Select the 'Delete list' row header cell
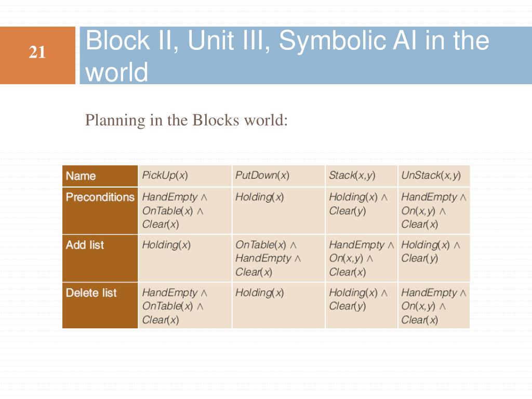The height and width of the screenshot is (399, 532). tap(100, 305)
